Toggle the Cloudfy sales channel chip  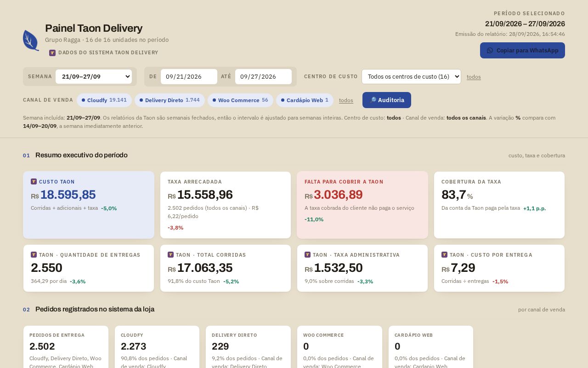pyautogui.click(x=104, y=100)
